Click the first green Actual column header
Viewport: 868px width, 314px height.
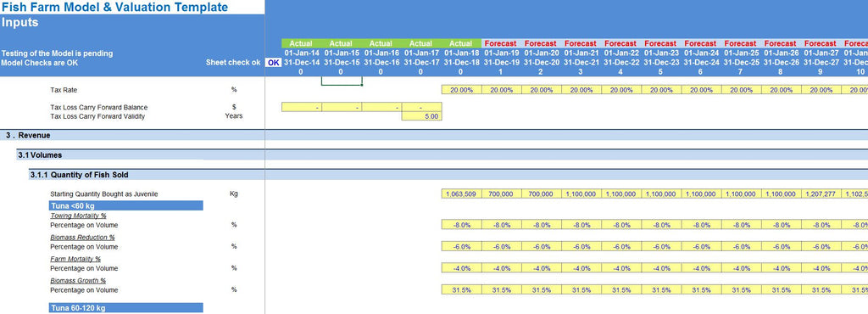tap(301, 43)
